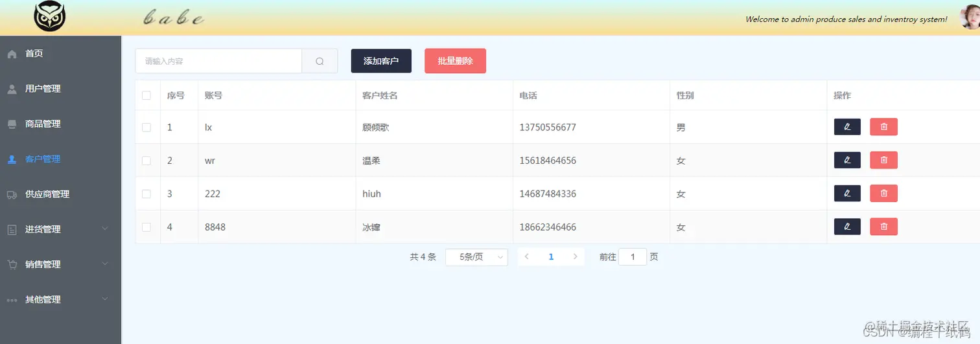This screenshot has width=980, height=344.
Task: Edit the row for account 222
Action: tap(847, 193)
